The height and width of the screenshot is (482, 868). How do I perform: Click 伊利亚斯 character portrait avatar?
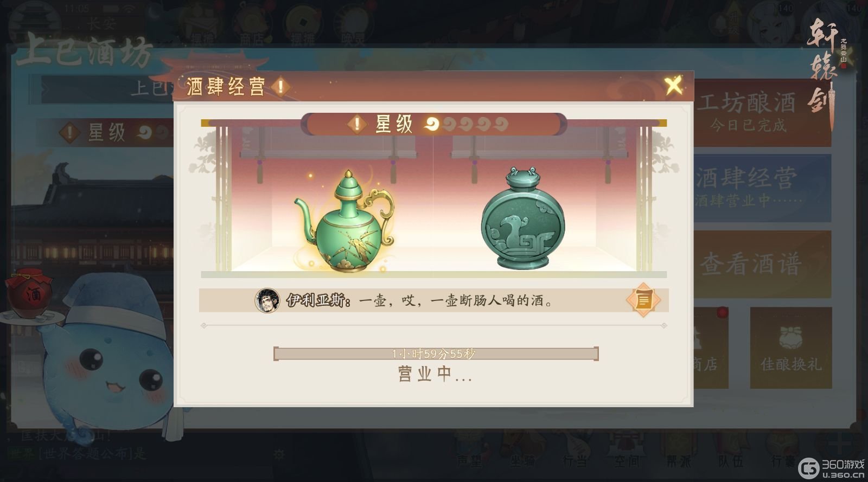[267, 300]
